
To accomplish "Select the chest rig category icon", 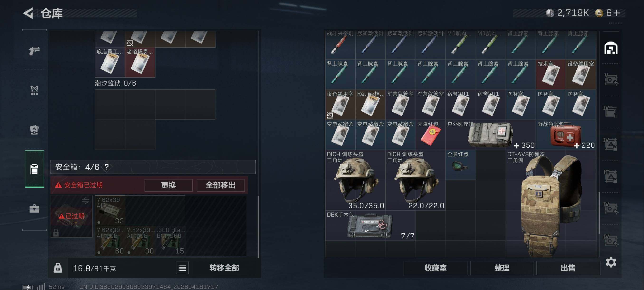I will [34, 90].
